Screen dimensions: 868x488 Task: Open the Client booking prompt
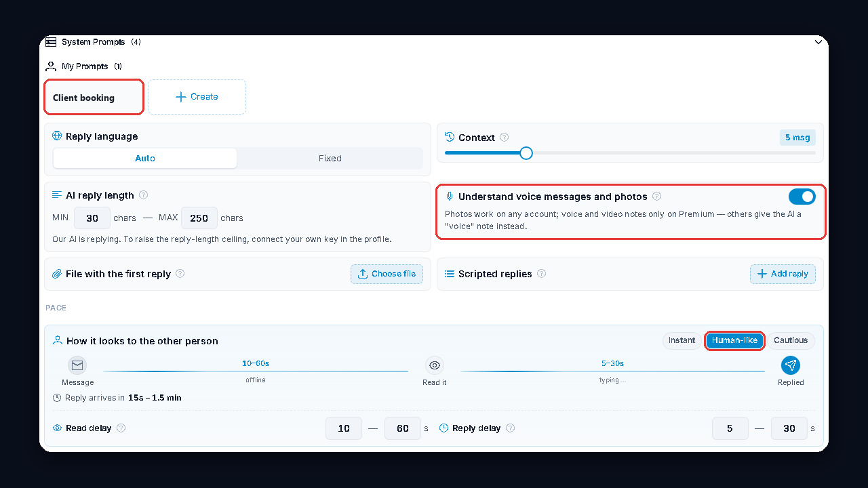coord(94,97)
